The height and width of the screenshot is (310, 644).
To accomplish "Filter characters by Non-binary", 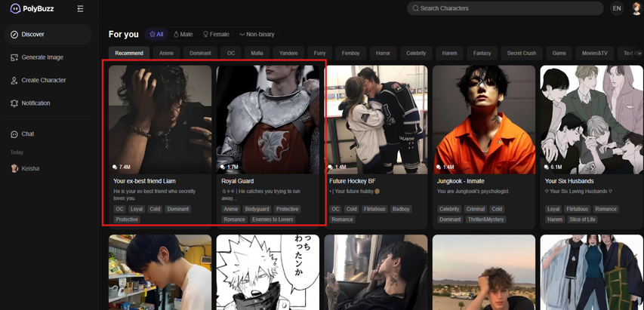I will point(257,35).
